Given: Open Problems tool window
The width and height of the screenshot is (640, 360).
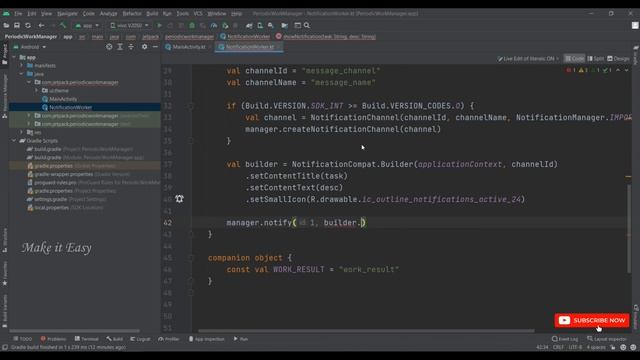Looking at the screenshot, I should tap(53, 339).
